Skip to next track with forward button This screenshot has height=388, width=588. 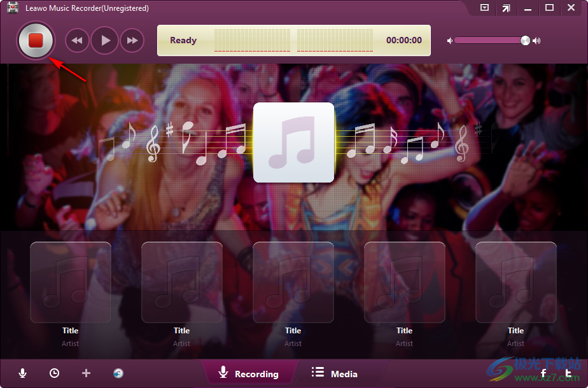pyautogui.click(x=132, y=40)
